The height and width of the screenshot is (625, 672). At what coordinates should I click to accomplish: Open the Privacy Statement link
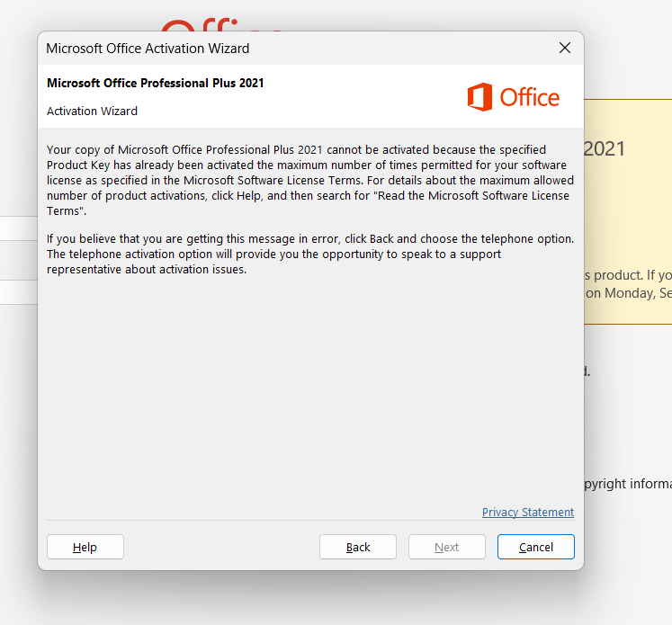[x=527, y=512]
